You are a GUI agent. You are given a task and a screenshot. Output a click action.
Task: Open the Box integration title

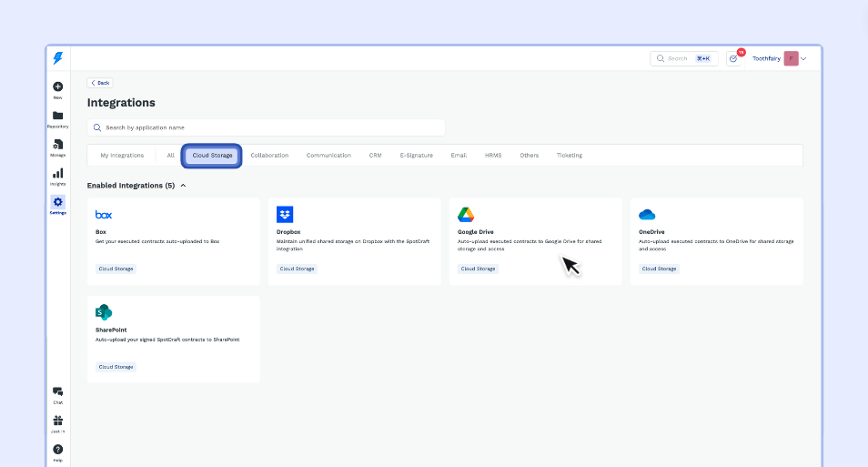click(x=101, y=232)
